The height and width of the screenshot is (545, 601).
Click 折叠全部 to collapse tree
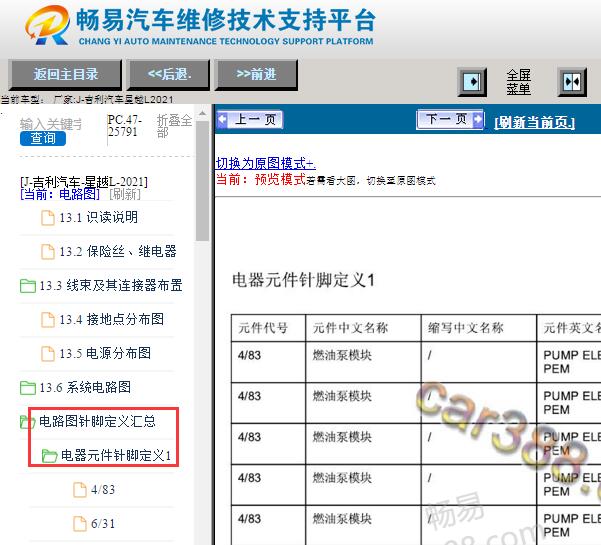point(174,126)
